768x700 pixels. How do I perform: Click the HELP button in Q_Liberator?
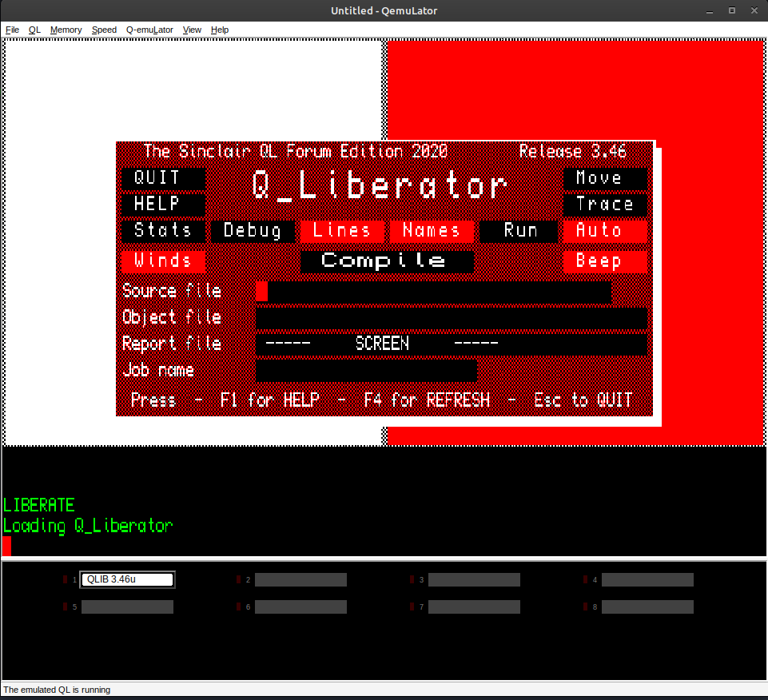163,205
